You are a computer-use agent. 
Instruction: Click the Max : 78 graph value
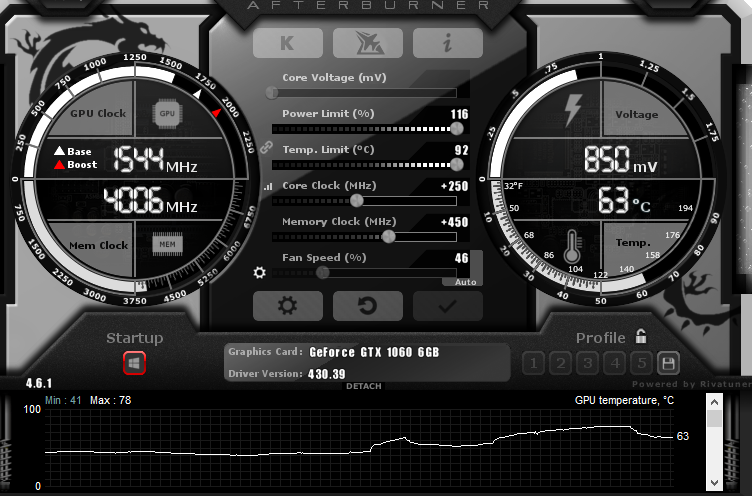tap(110, 400)
